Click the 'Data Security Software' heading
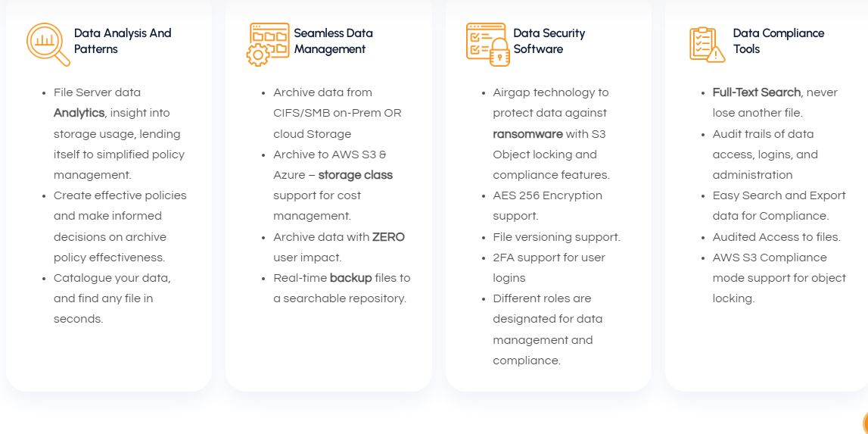The width and height of the screenshot is (868, 434). click(x=549, y=41)
